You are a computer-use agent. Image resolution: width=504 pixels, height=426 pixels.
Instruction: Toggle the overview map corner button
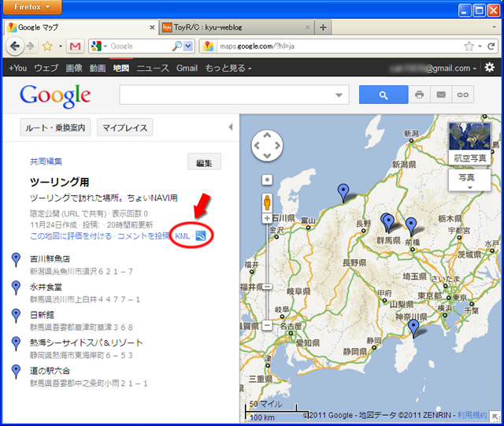pos(495,417)
